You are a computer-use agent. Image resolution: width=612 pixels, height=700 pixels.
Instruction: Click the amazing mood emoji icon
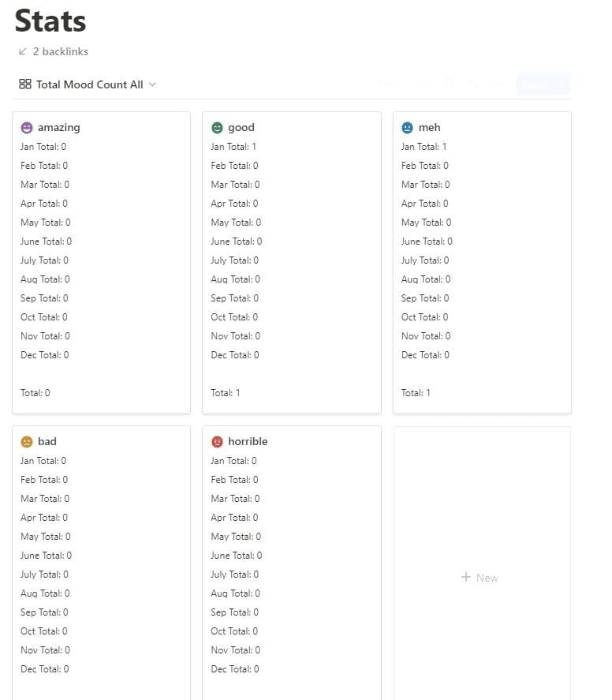(27, 127)
